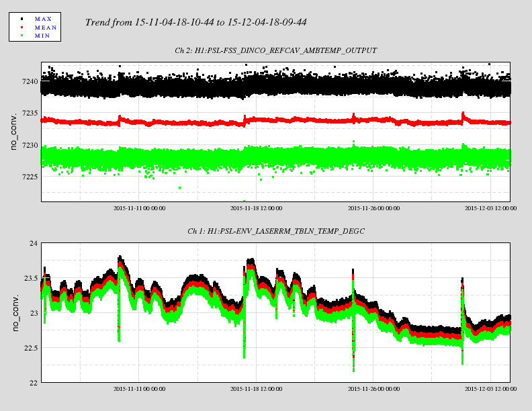Click the bottom plot's no_conv. y-axis label
The height and width of the screenshot is (411, 532).
14,312
